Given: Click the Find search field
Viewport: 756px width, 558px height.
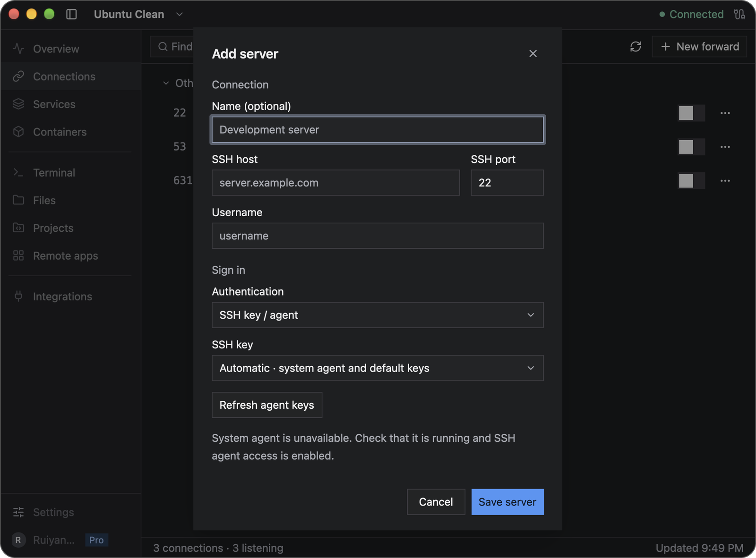Looking at the screenshot, I should tap(172, 47).
